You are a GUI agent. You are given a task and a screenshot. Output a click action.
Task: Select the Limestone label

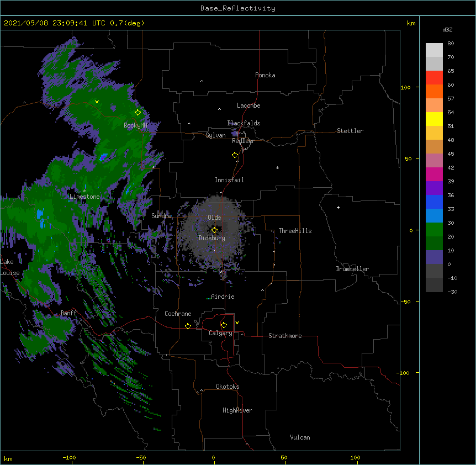tap(84, 197)
